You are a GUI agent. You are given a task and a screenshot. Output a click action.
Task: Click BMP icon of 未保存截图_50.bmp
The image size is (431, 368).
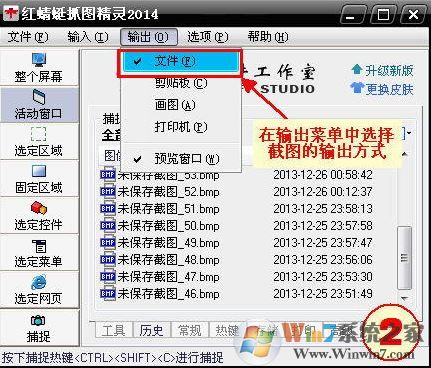(x=108, y=225)
